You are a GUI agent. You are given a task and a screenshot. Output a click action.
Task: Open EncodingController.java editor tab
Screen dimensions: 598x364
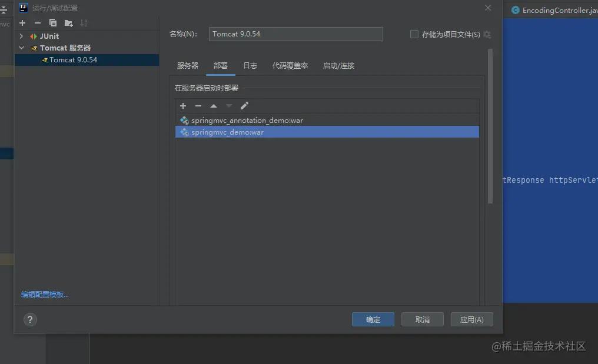pyautogui.click(x=554, y=11)
